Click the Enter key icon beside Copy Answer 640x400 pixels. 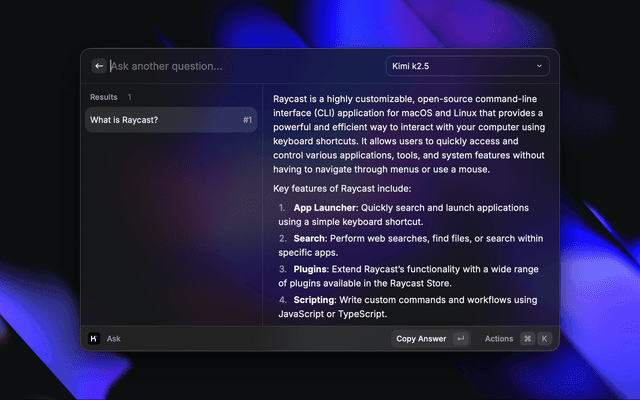460,339
